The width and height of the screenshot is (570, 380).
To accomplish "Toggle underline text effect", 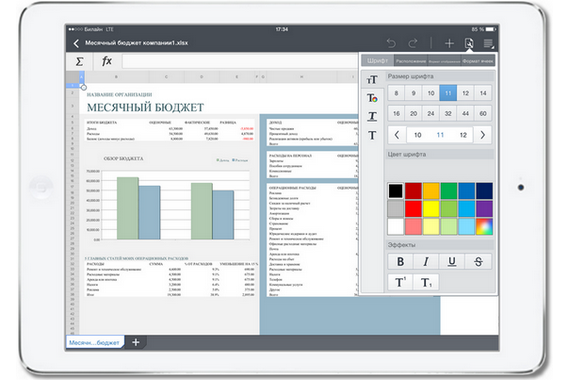I will [452, 261].
